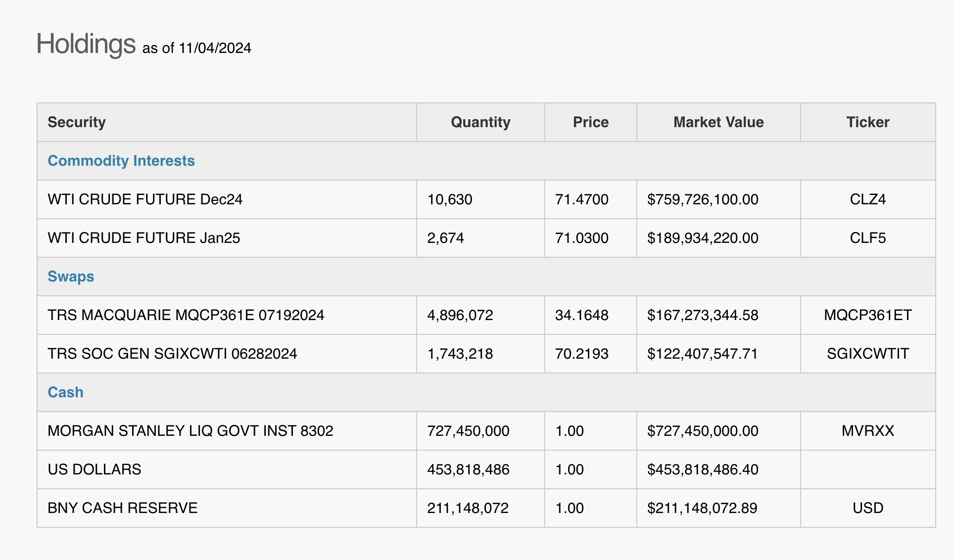Click WTI CRUDE FUTURE Dec24 security name
This screenshot has height=560, width=954.
[x=145, y=199]
